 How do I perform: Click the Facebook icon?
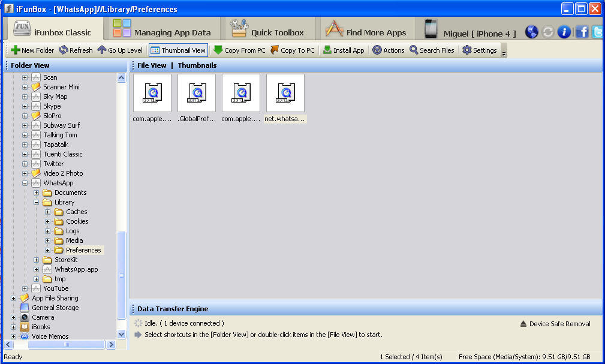tap(582, 32)
